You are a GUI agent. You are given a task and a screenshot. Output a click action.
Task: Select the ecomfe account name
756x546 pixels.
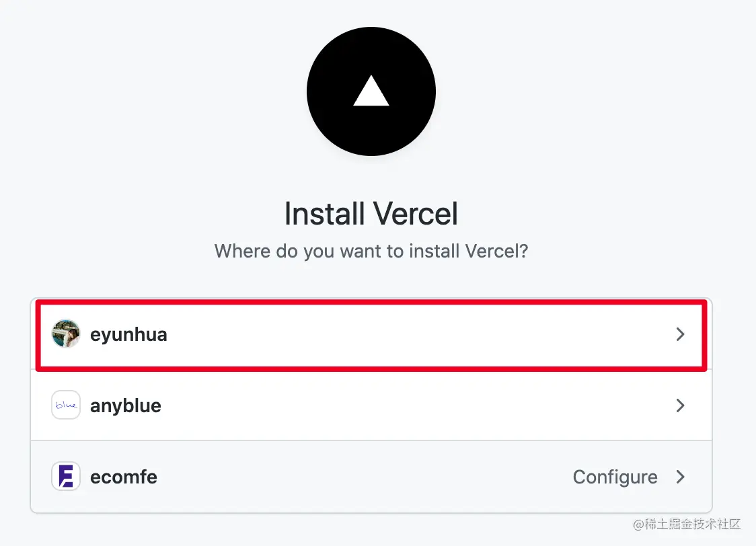click(x=124, y=477)
